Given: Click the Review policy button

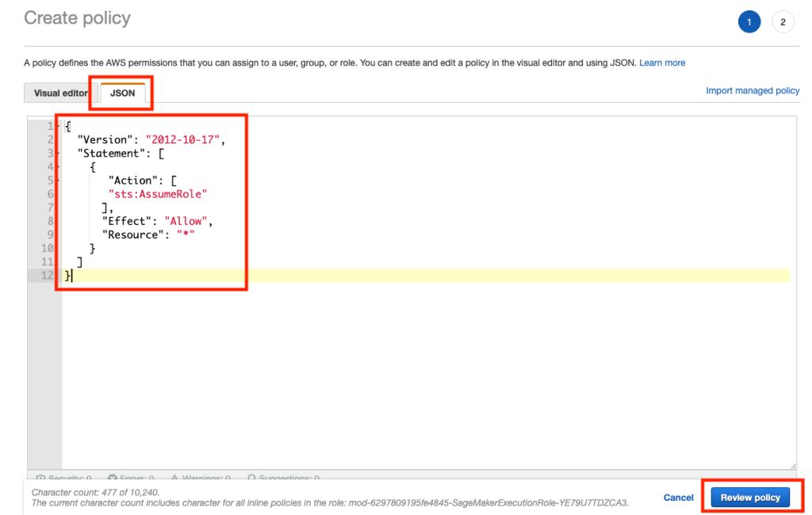Looking at the screenshot, I should (x=750, y=498).
